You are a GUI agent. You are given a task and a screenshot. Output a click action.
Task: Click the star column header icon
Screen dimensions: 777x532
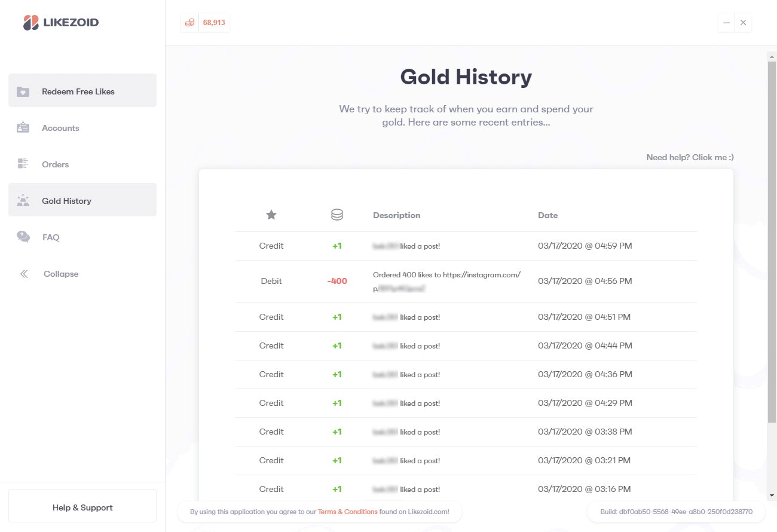pyautogui.click(x=271, y=215)
